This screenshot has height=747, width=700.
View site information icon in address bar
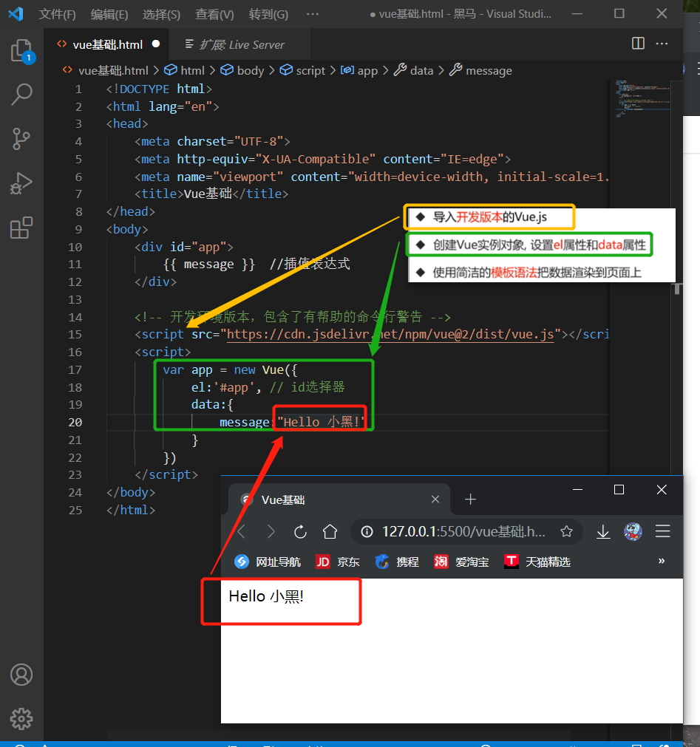click(367, 532)
